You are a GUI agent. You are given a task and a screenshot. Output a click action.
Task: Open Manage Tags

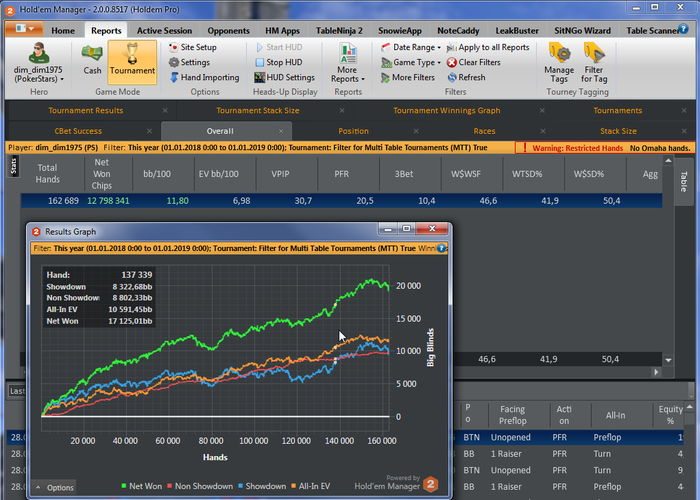[559, 63]
